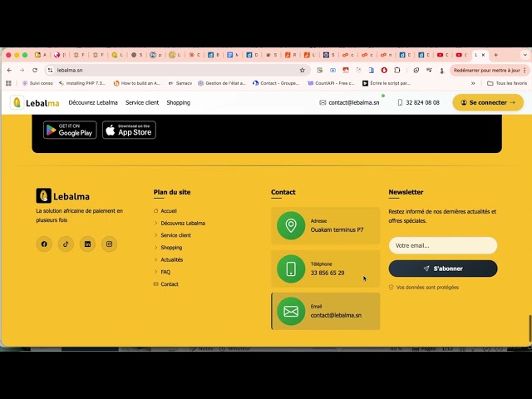This screenshot has height=399, width=532.
Task: Click the 33 856 65 29 phone card
Action: click(x=325, y=268)
